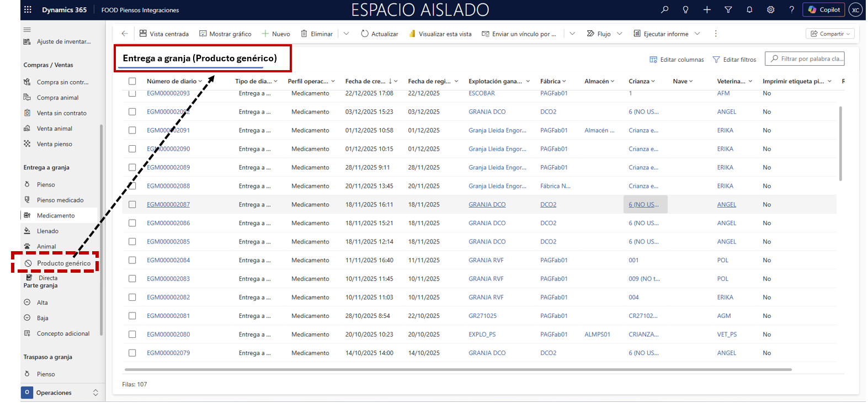Viewport: 868px width, 403px height.
Task: Click the help question mark icon
Action: pyautogui.click(x=791, y=9)
